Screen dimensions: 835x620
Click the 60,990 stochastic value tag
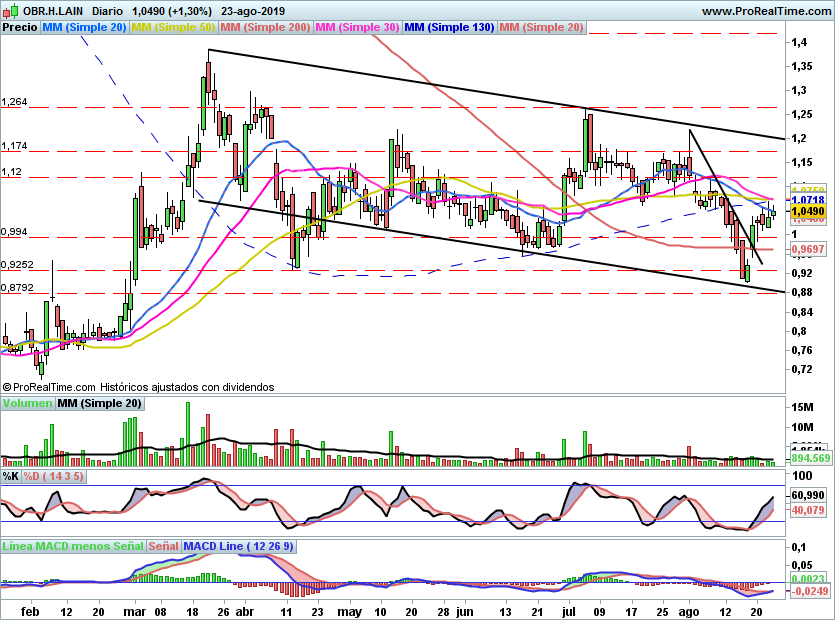808,495
